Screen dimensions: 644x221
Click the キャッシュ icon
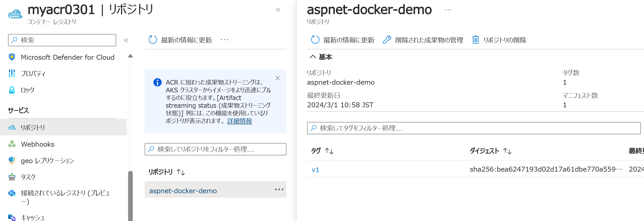tap(12, 218)
